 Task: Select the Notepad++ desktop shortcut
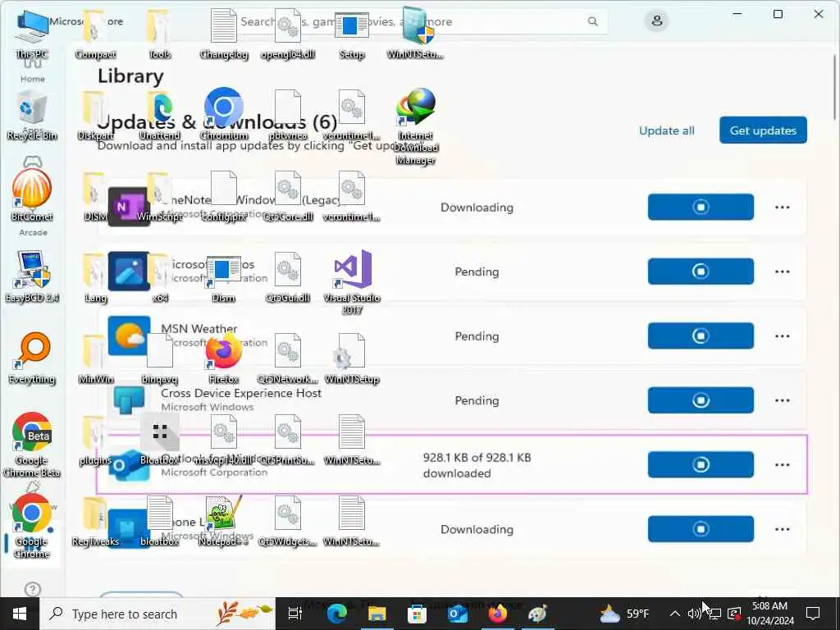click(223, 520)
